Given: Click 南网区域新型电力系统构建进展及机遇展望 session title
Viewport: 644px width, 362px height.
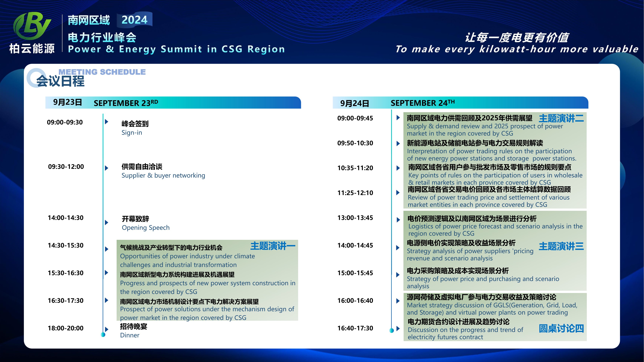Looking at the screenshot, I should (x=177, y=275).
